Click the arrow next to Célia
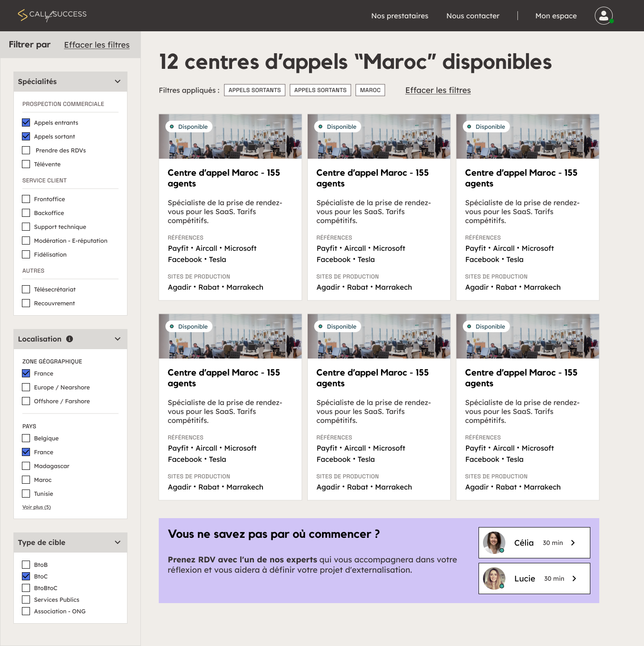This screenshot has width=644, height=646. coord(573,543)
